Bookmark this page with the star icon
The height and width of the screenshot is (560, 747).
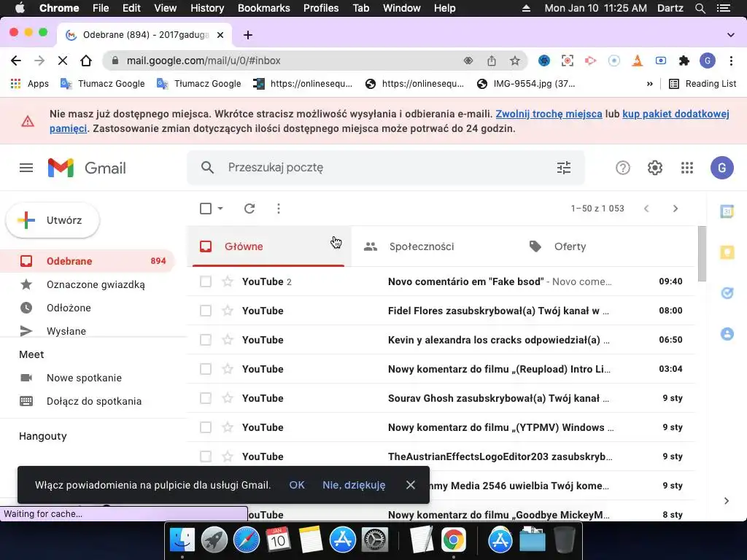click(x=514, y=61)
